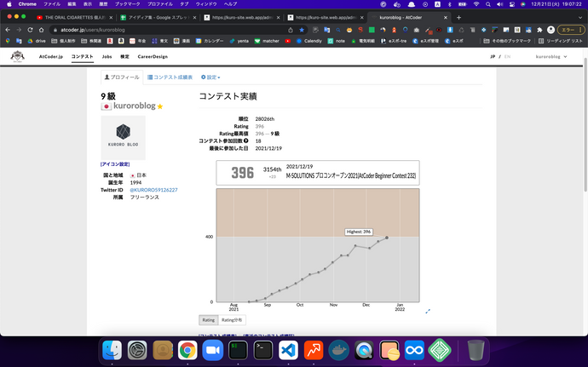The width and height of the screenshot is (588, 367).
Task: Expand the rating chart with the resize icon
Action: click(428, 311)
